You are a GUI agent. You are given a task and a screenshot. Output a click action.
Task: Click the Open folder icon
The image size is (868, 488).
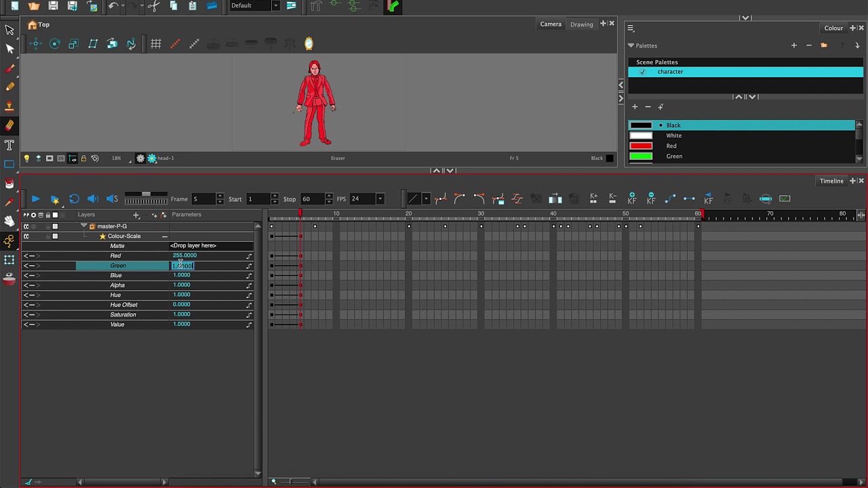pyautogui.click(x=33, y=6)
